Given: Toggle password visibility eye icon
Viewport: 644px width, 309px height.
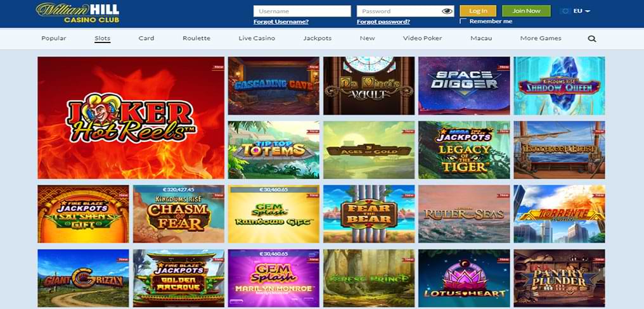Looking at the screenshot, I should 447,11.
